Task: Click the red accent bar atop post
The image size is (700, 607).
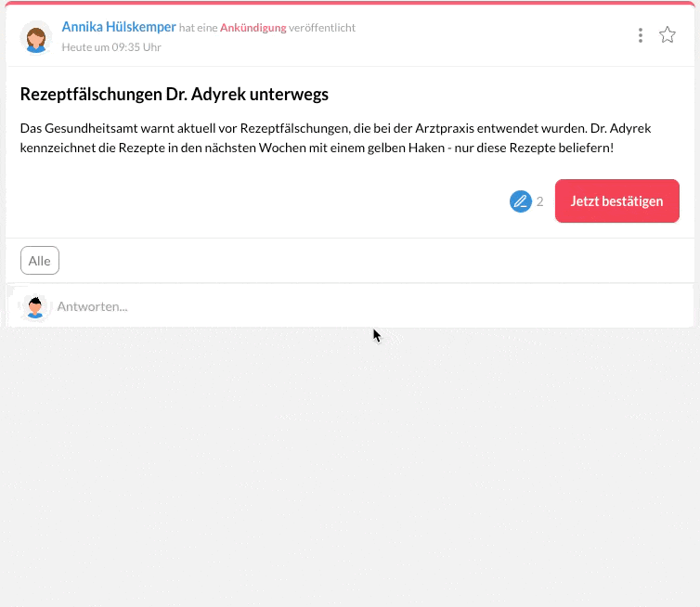Action: (x=350, y=3)
